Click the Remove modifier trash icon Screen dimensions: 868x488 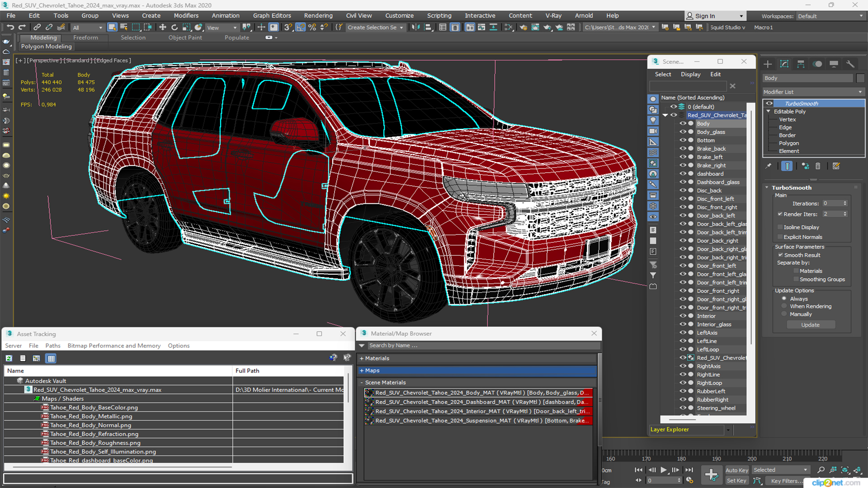click(818, 166)
